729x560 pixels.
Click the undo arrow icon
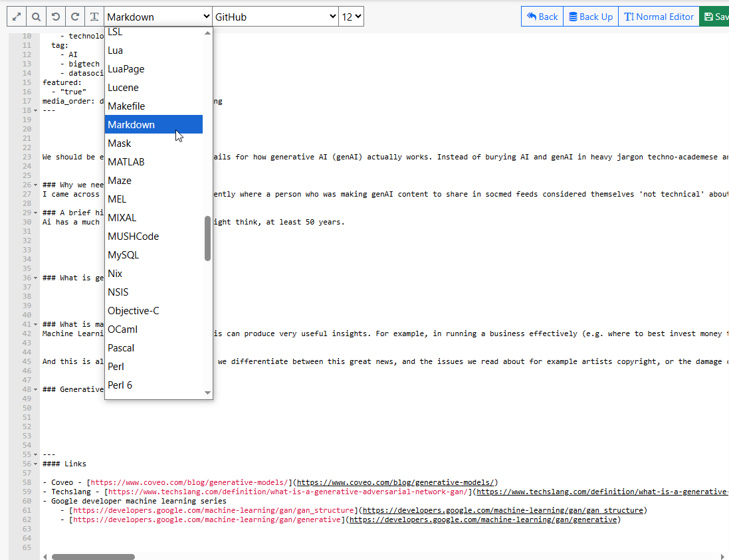click(x=55, y=17)
